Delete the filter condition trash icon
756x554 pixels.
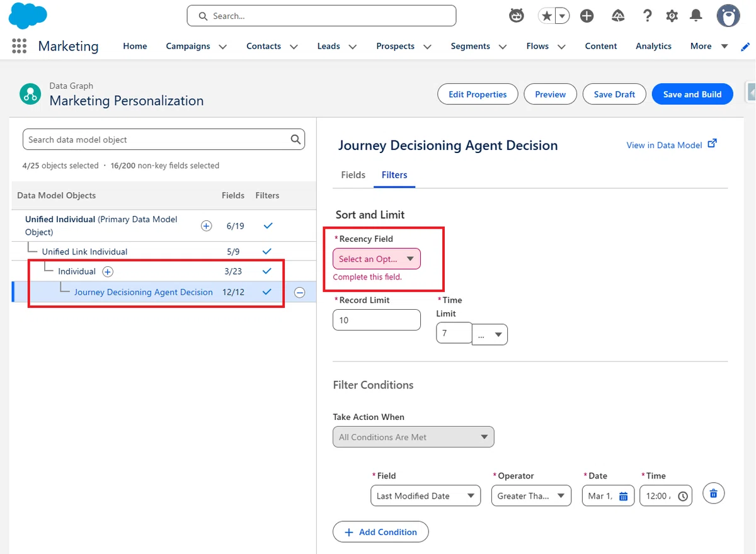(713, 493)
